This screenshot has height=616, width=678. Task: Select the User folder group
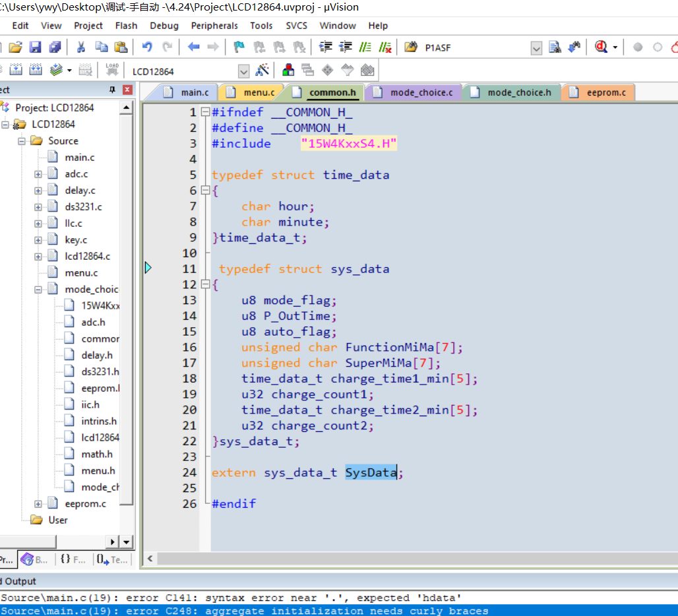(57, 520)
